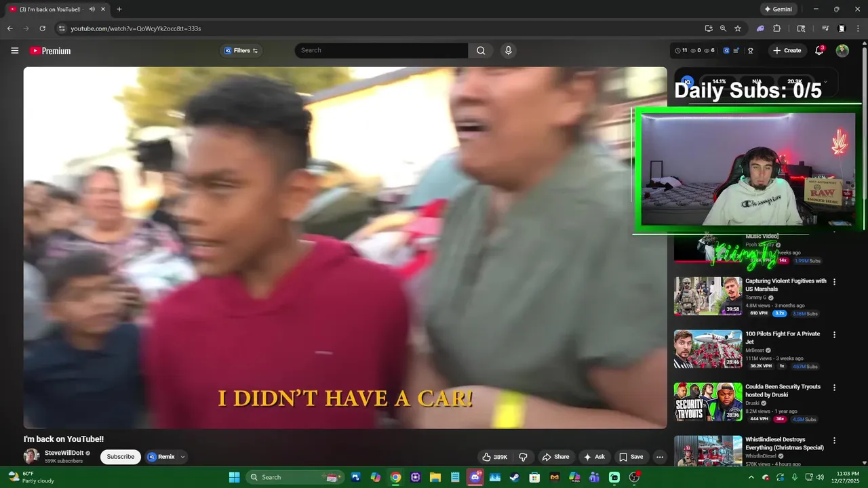Open options for Coulda Been Security Tryouts
This screenshot has width=868, height=488.
(834, 388)
